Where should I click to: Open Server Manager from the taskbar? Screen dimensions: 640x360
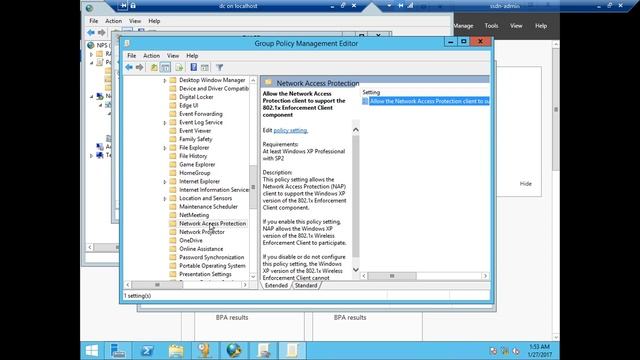[x=118, y=351]
